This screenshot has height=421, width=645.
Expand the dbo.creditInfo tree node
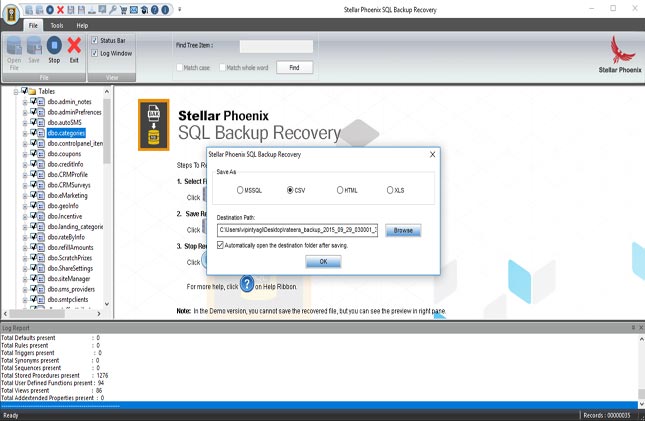(25, 165)
